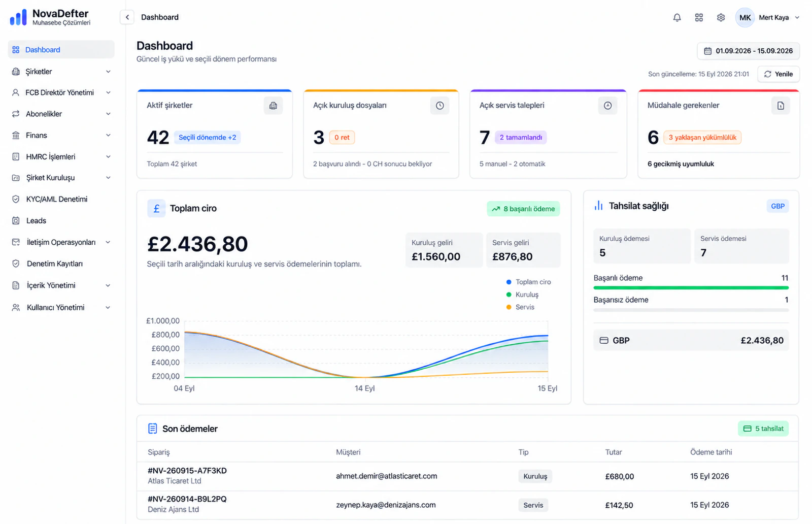This screenshot has width=812, height=524.
Task: Expand the Finans chevron
Action: [108, 135]
